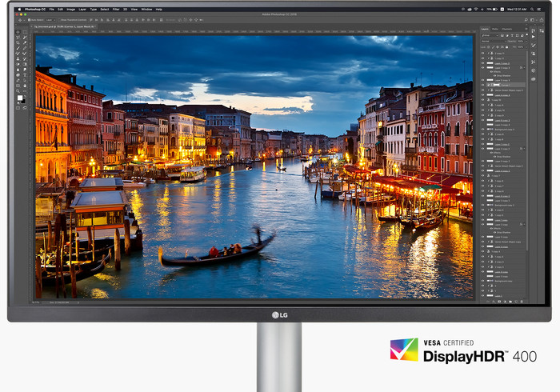Open the workspace switcher dropdown
The width and height of the screenshot is (560, 392).
pyautogui.click(x=533, y=20)
